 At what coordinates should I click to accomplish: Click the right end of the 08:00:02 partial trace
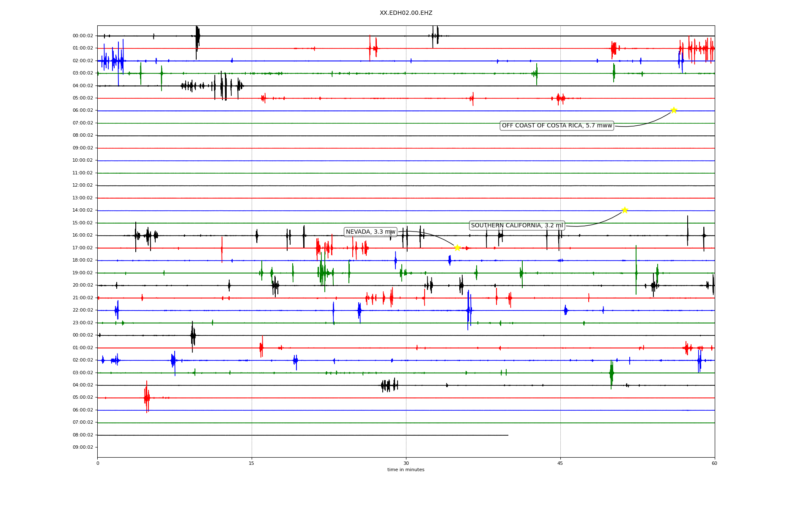(x=507, y=435)
